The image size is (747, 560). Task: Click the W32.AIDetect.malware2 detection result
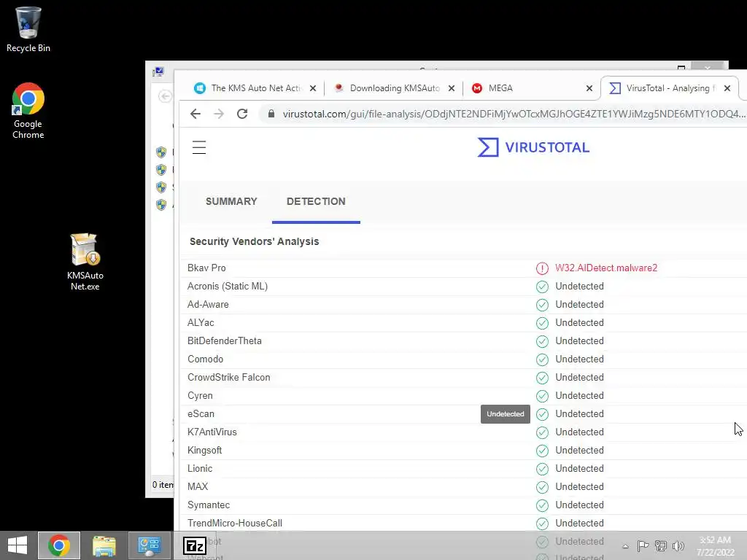[x=606, y=268]
